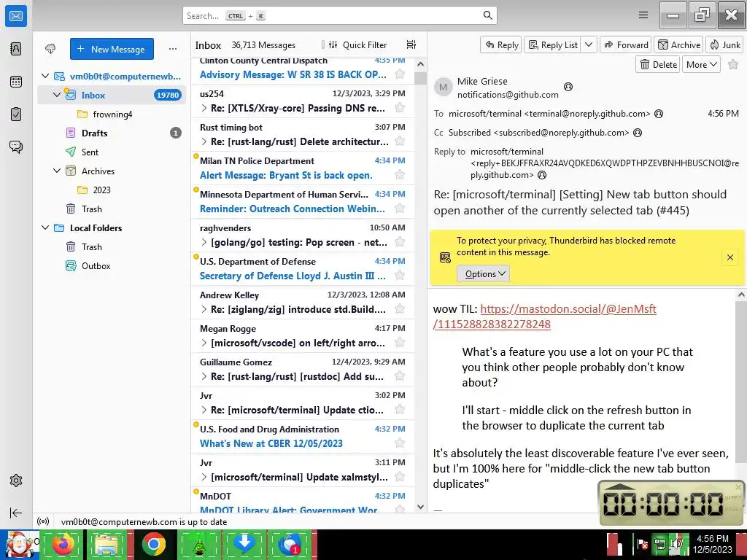747x560 pixels.
Task: Expand the us254 Xray-core thread
Action: click(x=204, y=108)
